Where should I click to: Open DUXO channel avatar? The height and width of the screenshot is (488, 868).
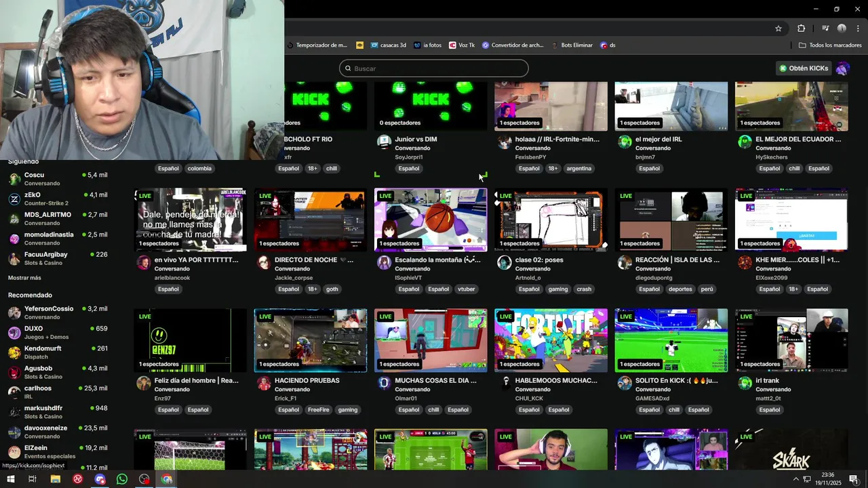click(x=14, y=333)
